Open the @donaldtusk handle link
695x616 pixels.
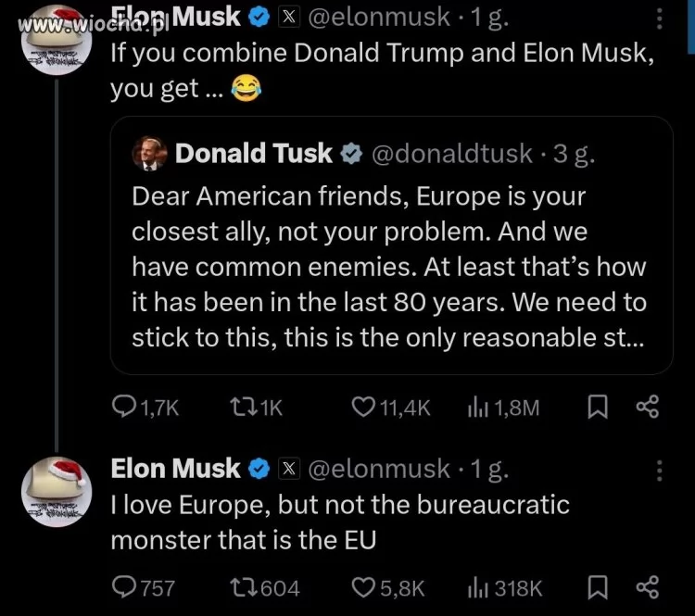click(x=451, y=153)
